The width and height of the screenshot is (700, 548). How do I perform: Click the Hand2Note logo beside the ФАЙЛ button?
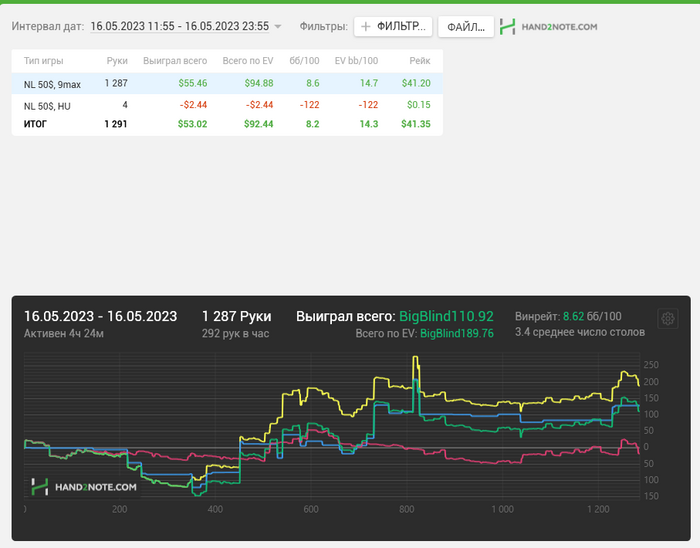(548, 27)
